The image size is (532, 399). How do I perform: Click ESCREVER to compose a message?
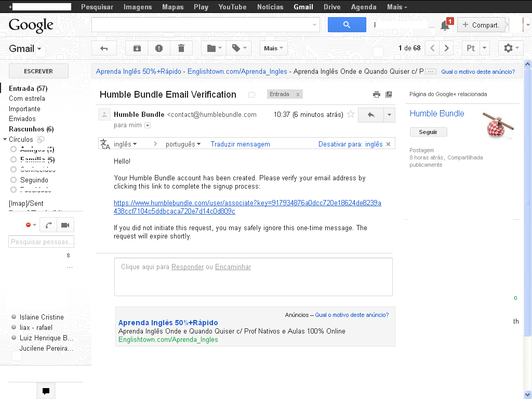click(x=38, y=71)
